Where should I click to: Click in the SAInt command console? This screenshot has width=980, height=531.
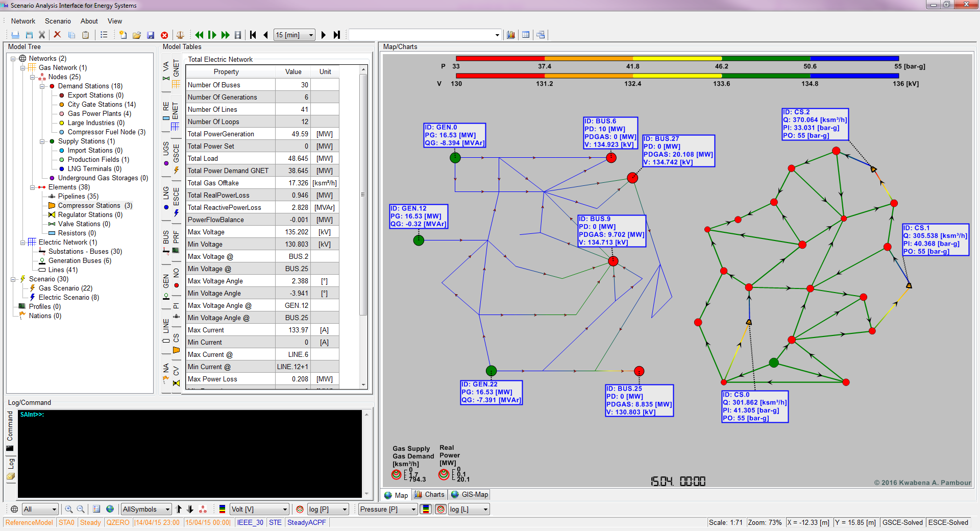189,453
